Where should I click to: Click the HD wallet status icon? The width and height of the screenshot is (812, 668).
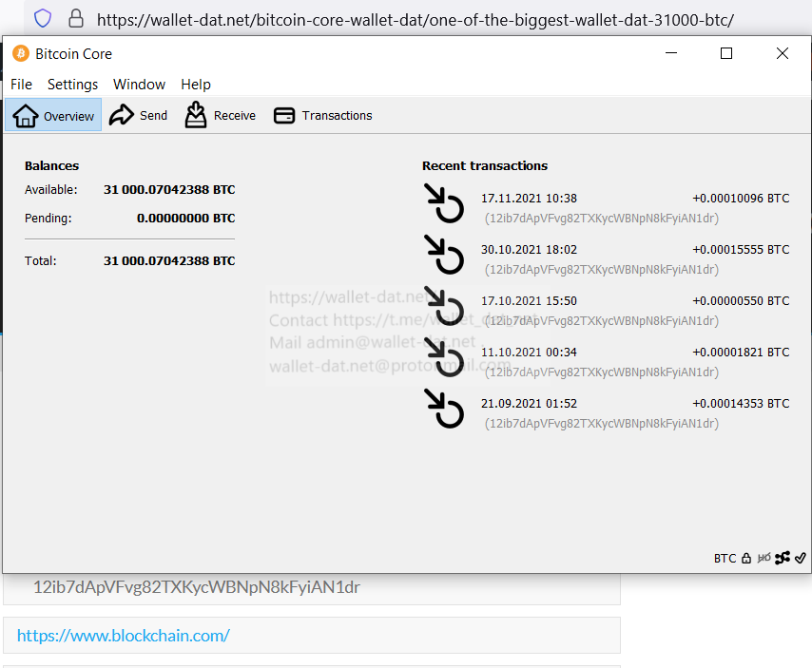click(764, 559)
